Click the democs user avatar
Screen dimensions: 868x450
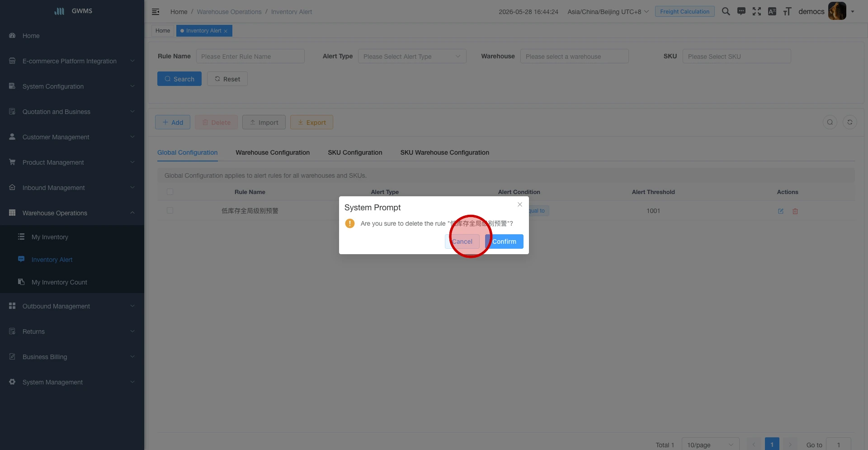point(837,11)
